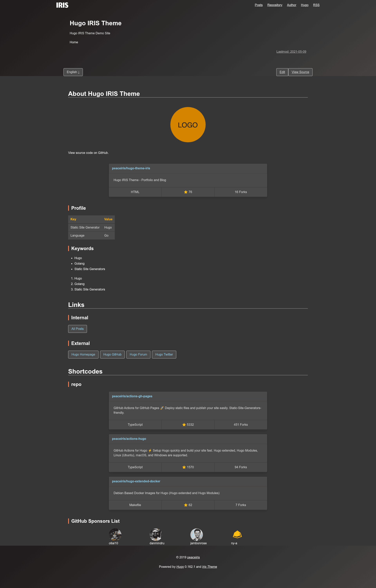The width and height of the screenshot is (376, 588).
Task: Open Hugo in the top navigation
Action: (x=305, y=5)
